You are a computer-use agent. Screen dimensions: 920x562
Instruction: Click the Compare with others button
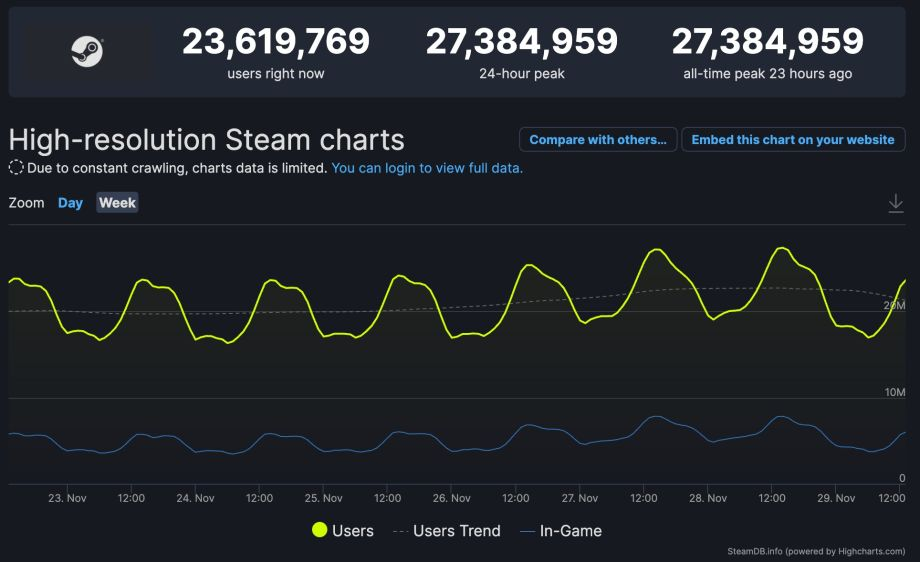598,140
